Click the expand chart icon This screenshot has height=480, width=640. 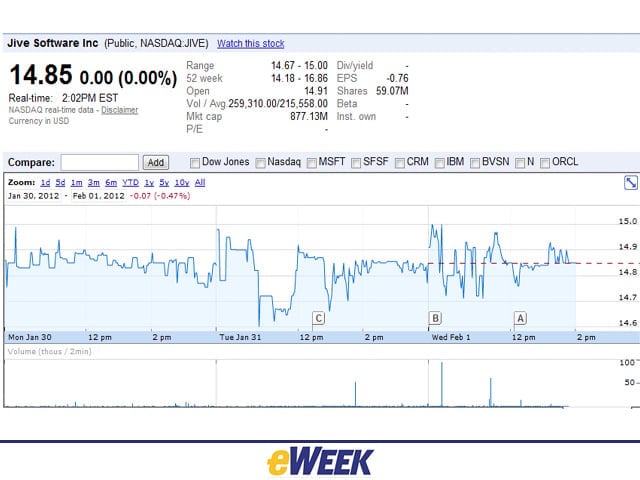[631, 182]
